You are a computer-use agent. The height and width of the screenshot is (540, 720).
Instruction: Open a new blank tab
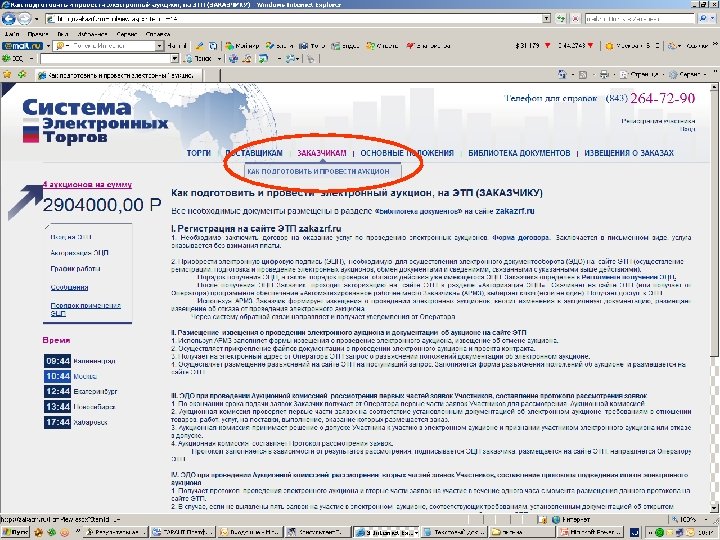tap(211, 75)
